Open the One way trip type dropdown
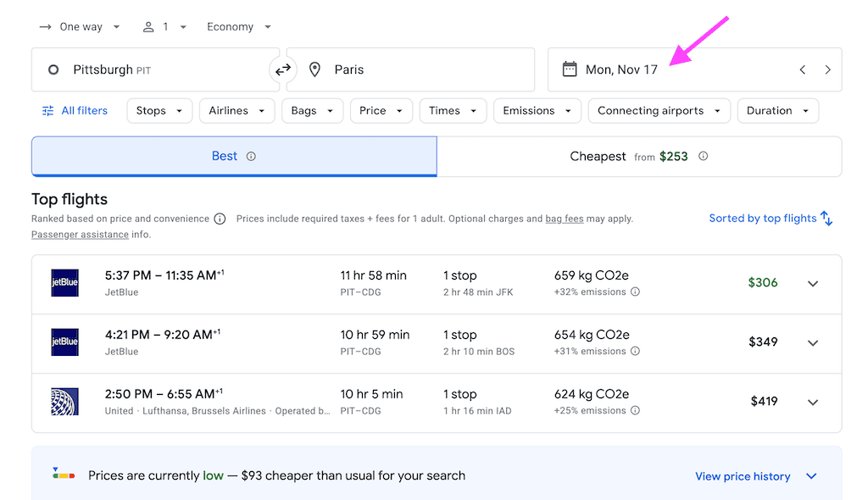The height and width of the screenshot is (500, 868). point(81,27)
